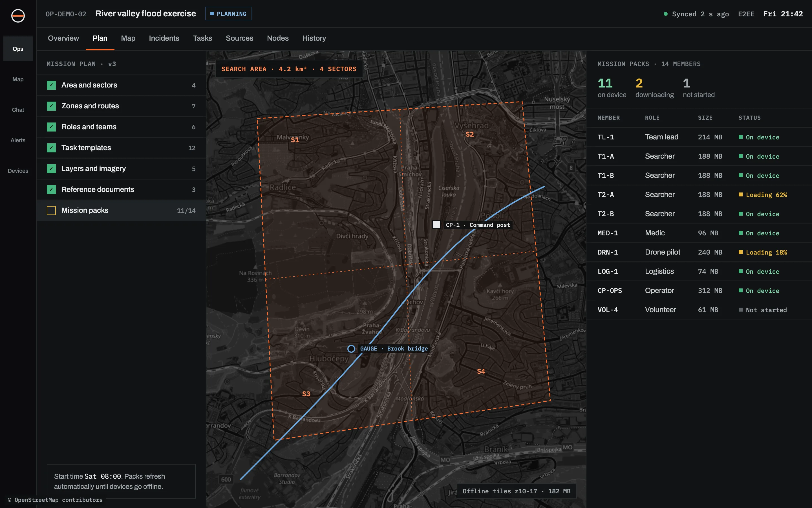This screenshot has width=812, height=508.
Task: Click the app logo icon
Action: pos(18,16)
